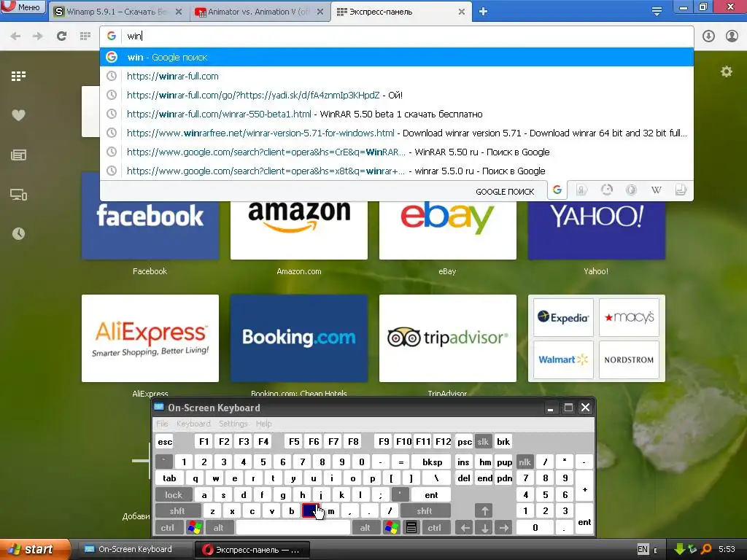Select Wikipedia search engine icon
Viewport: 747px width, 560px height.
pyautogui.click(x=656, y=190)
